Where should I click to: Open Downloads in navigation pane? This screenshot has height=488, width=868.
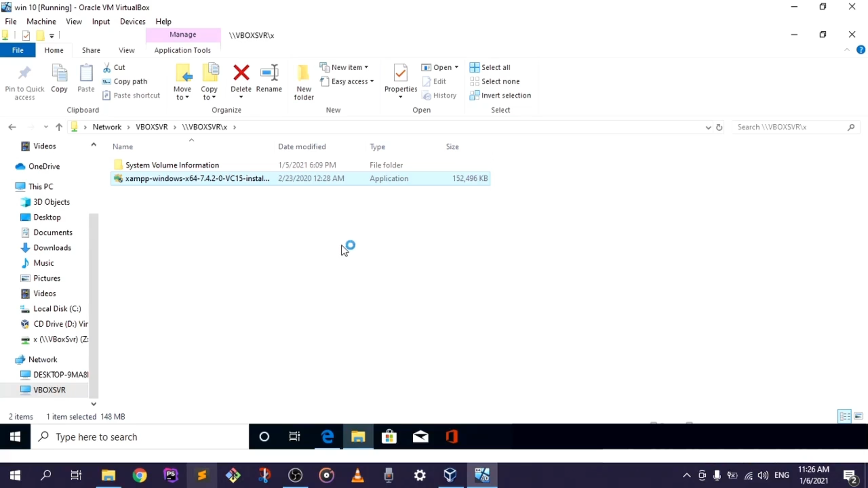(52, 248)
